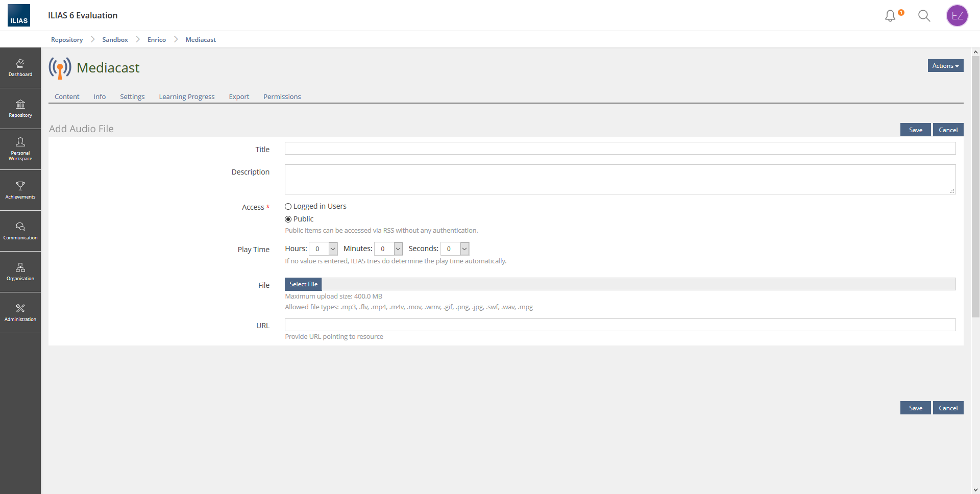The width and height of the screenshot is (980, 494).
Task: Select the Public access radio button
Action: (288, 219)
